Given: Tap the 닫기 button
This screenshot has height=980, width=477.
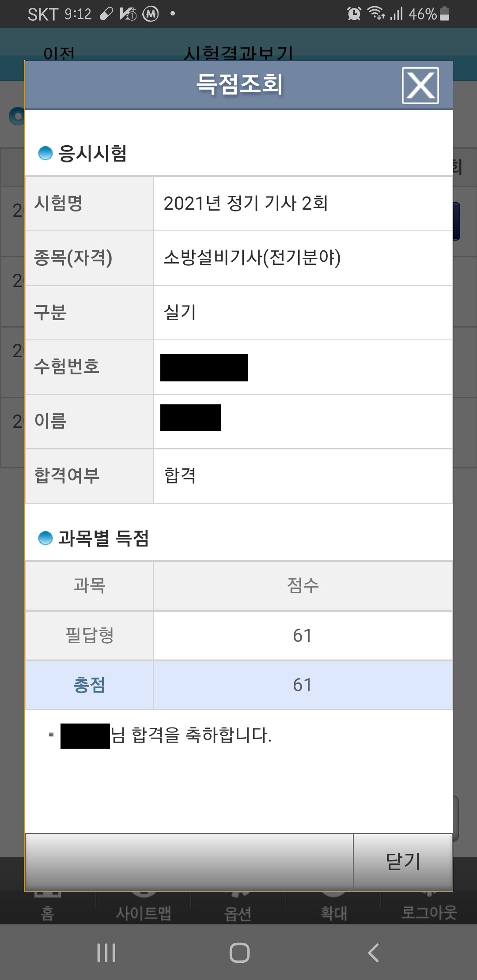Looking at the screenshot, I should point(403,861).
